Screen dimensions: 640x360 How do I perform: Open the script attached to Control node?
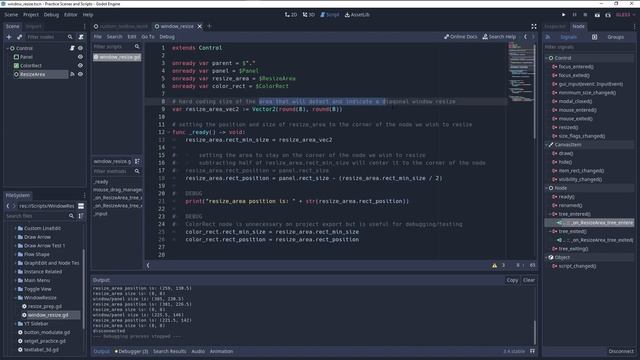pyautogui.click(x=72, y=48)
